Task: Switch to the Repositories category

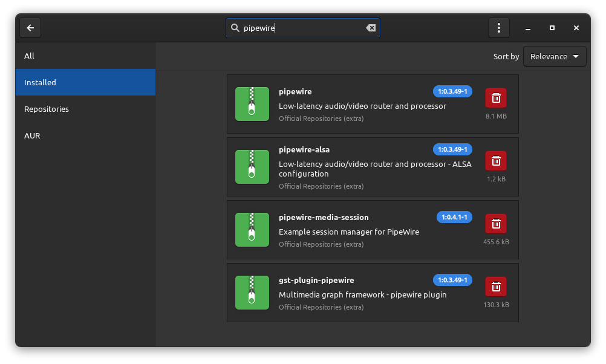Action: (x=85, y=109)
